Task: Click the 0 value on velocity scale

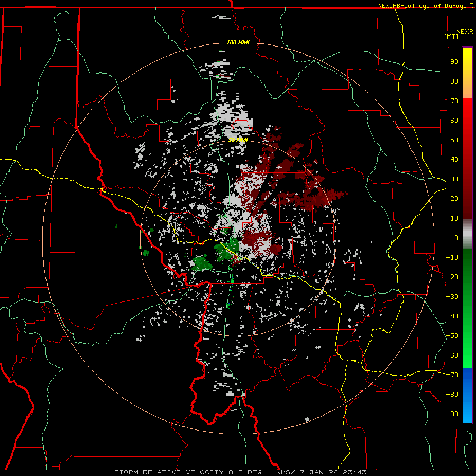Action: click(456, 238)
